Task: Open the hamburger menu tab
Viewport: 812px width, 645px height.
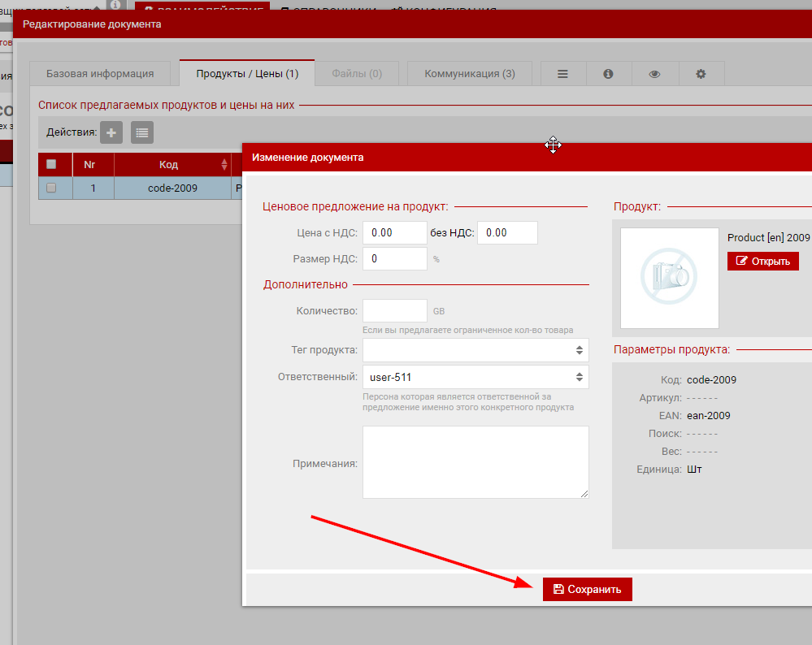Action: (562, 73)
